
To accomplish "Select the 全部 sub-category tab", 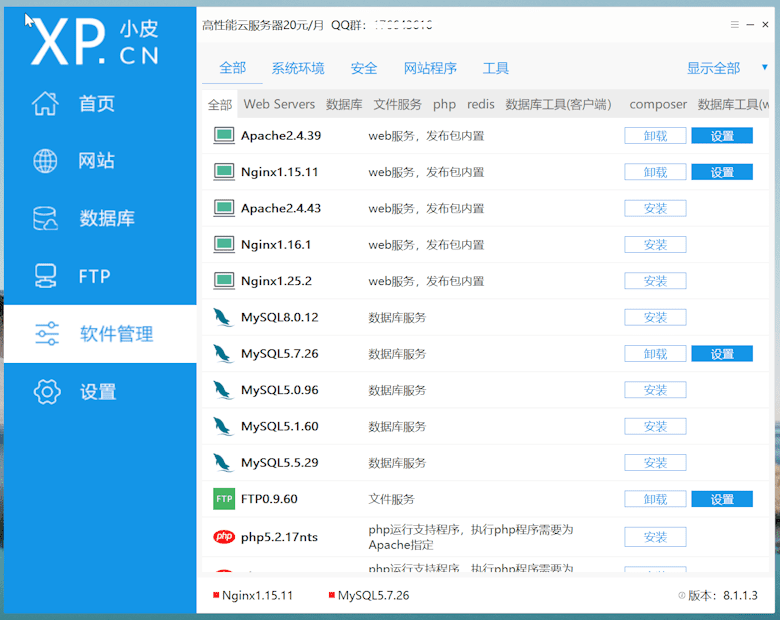I will pos(220,104).
